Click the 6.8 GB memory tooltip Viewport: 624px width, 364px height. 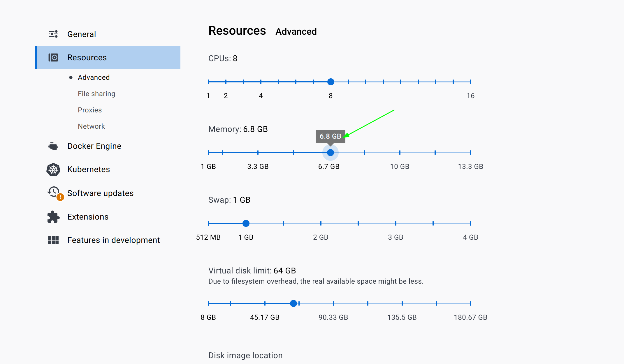pyautogui.click(x=330, y=136)
